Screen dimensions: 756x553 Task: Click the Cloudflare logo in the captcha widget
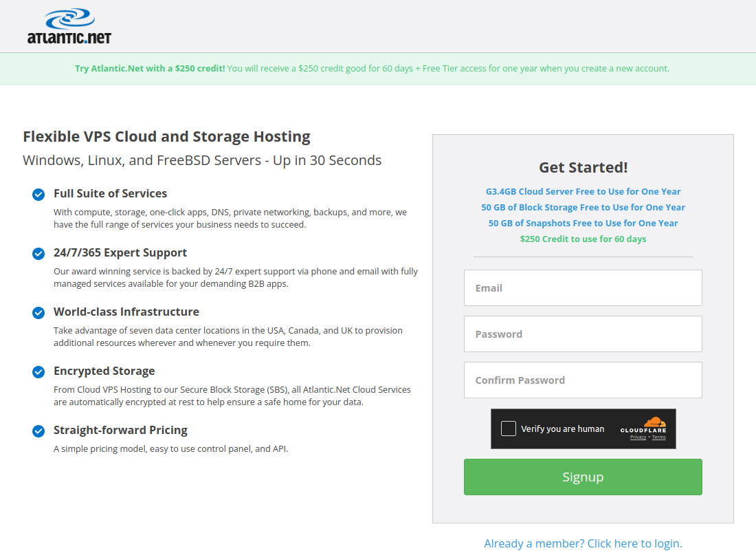coord(643,424)
